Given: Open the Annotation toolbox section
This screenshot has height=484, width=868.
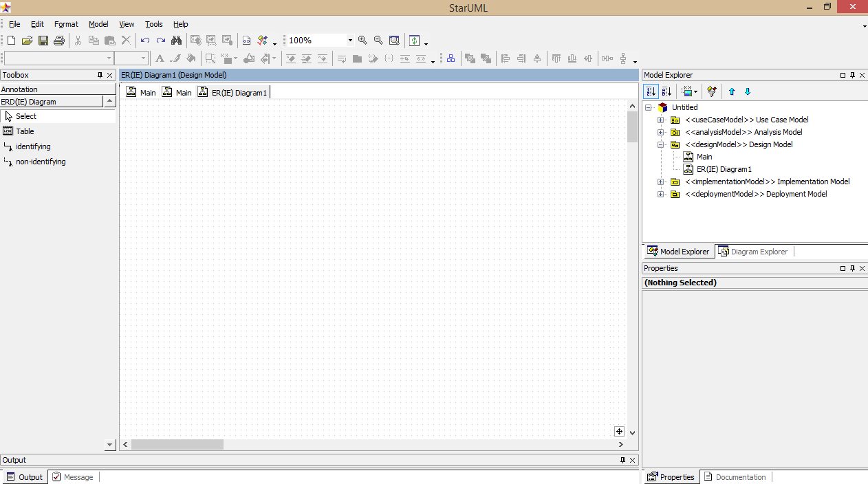Looking at the screenshot, I should point(58,89).
